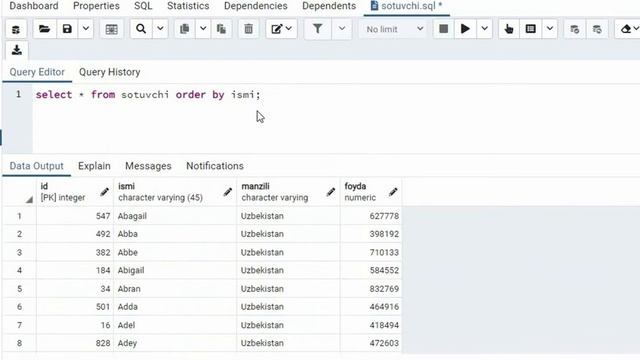Click the foyda value 832769
The image size is (640, 360).
371,289
